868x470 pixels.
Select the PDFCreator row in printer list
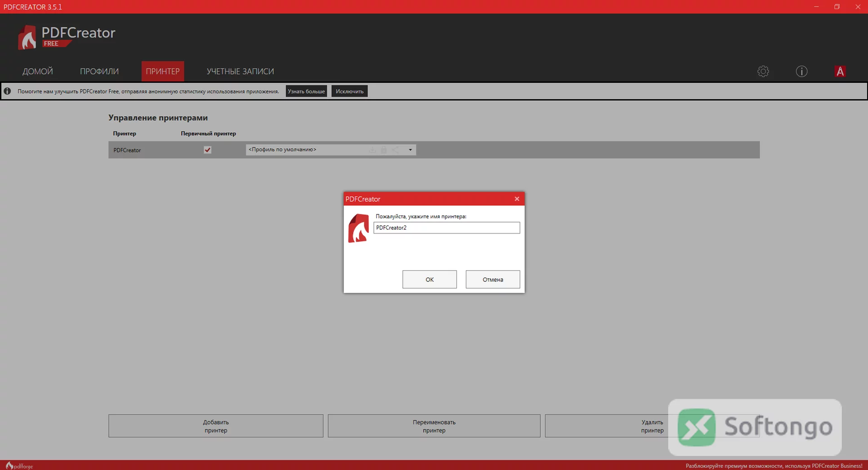tap(434, 150)
